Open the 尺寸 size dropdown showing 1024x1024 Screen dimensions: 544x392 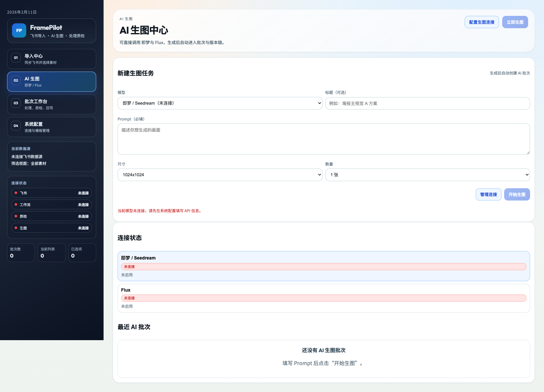pos(220,175)
